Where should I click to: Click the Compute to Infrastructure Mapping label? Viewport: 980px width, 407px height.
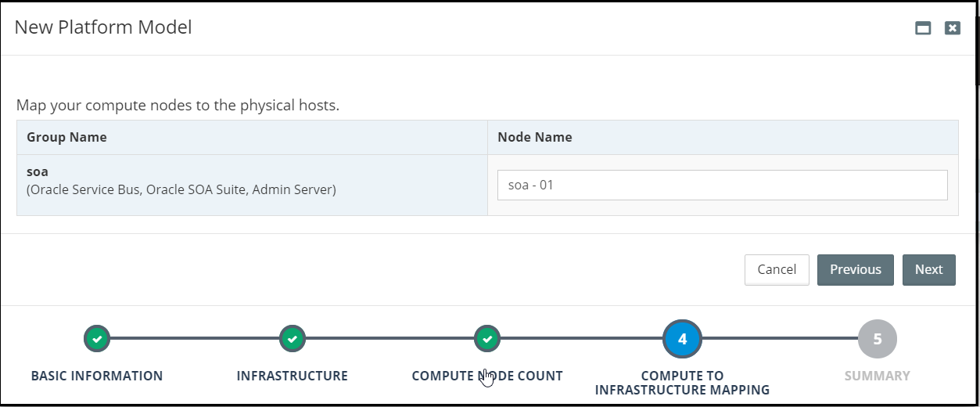(682, 383)
